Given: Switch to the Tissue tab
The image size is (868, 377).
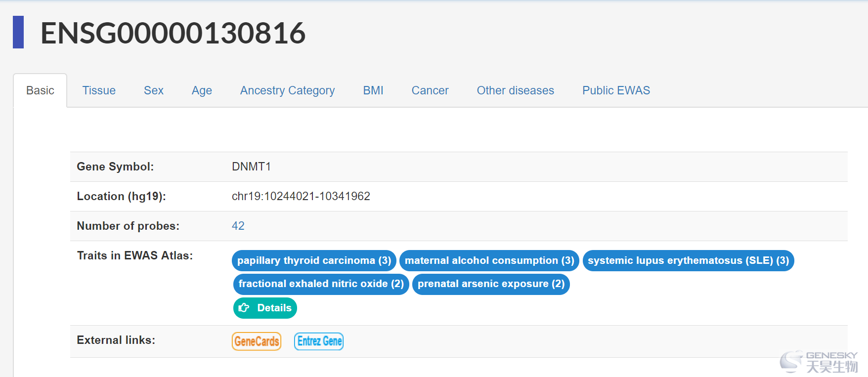Looking at the screenshot, I should click(99, 90).
